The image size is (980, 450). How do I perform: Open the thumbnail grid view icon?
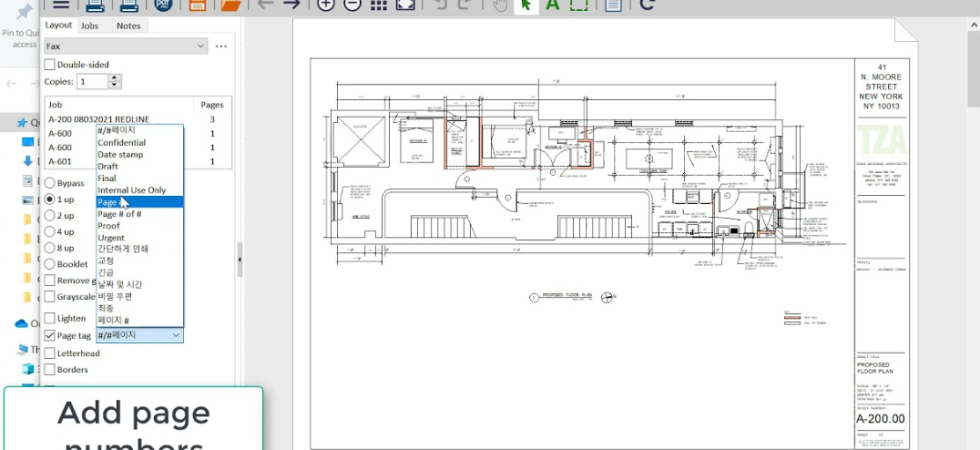(379, 4)
